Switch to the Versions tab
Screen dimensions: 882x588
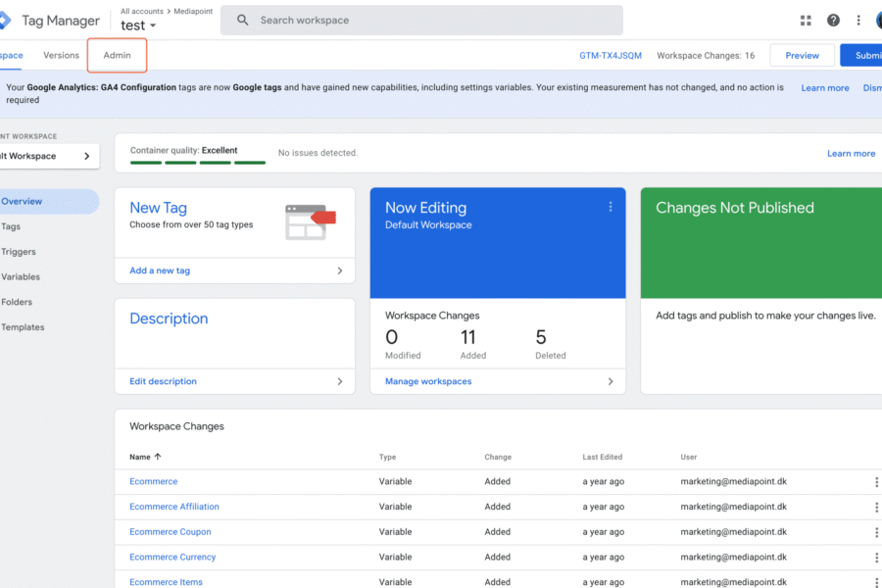62,55
